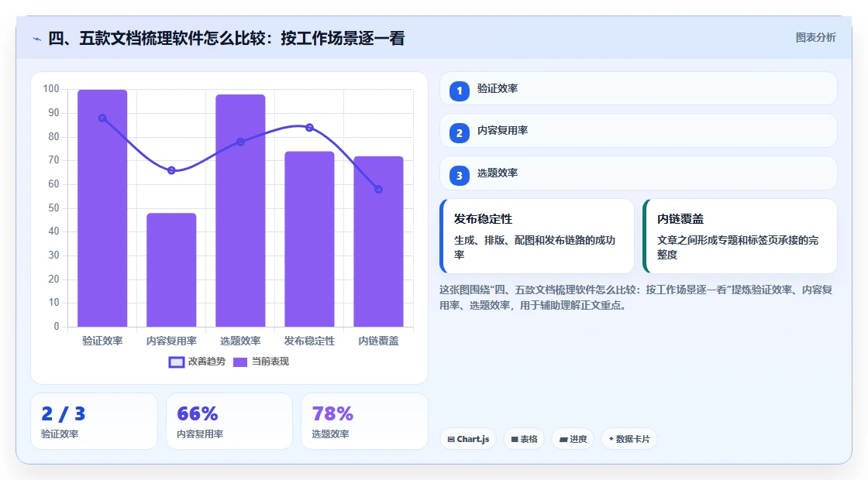This screenshot has height=480, width=868.
Task: Click the trend line point on 内链覆盖 bar
Action: tap(379, 189)
